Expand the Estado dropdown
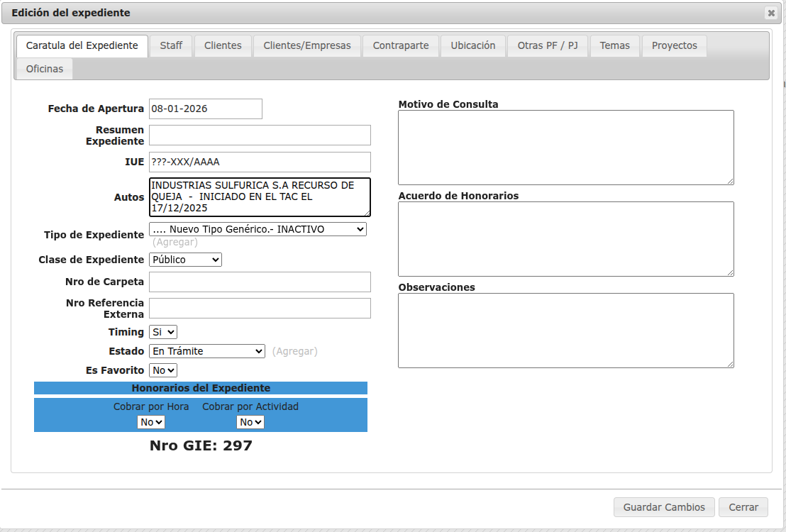786x532 pixels. point(207,351)
